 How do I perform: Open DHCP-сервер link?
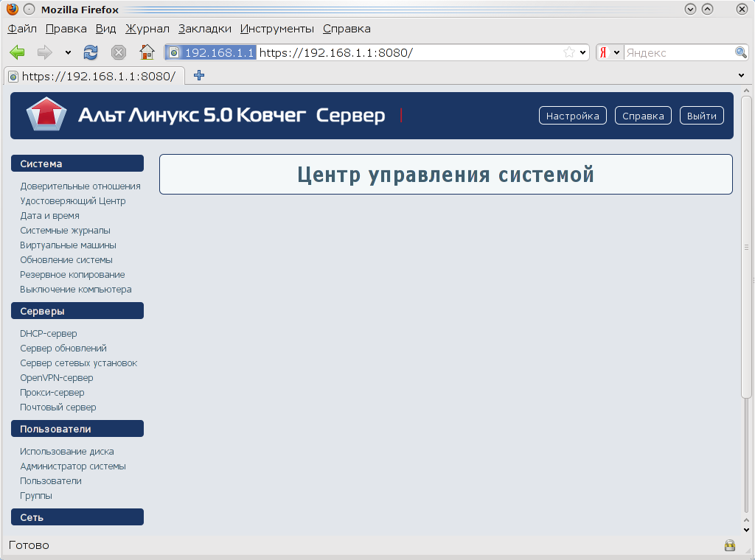pyautogui.click(x=48, y=333)
